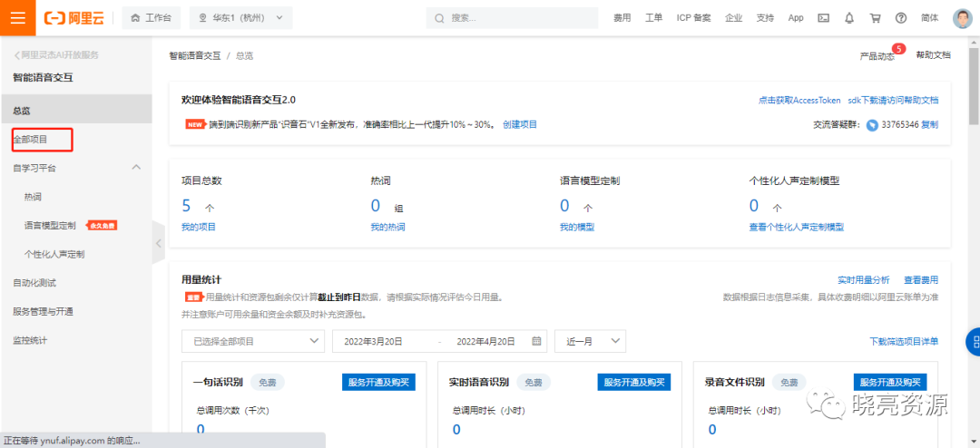Open the shopping cart icon

coord(875,18)
